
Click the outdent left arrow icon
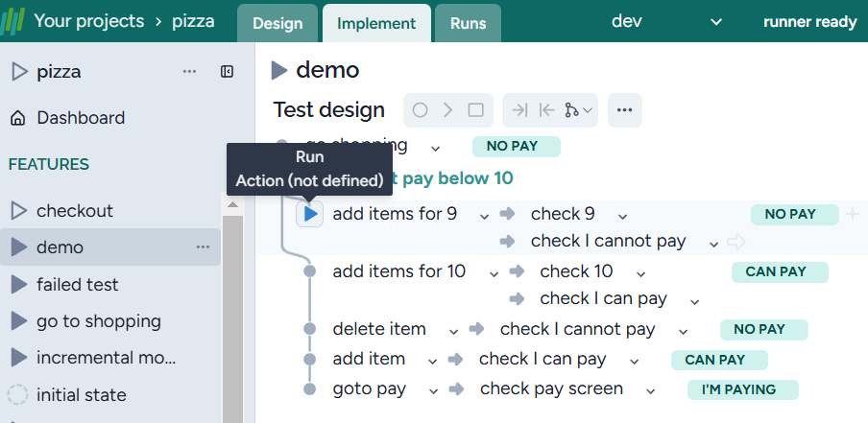click(546, 110)
